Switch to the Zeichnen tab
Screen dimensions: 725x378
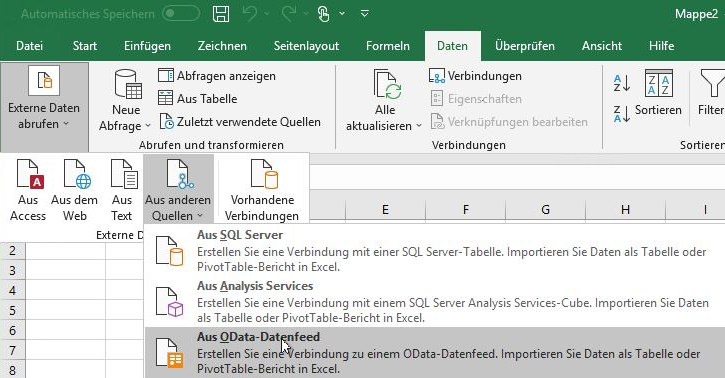click(x=222, y=46)
